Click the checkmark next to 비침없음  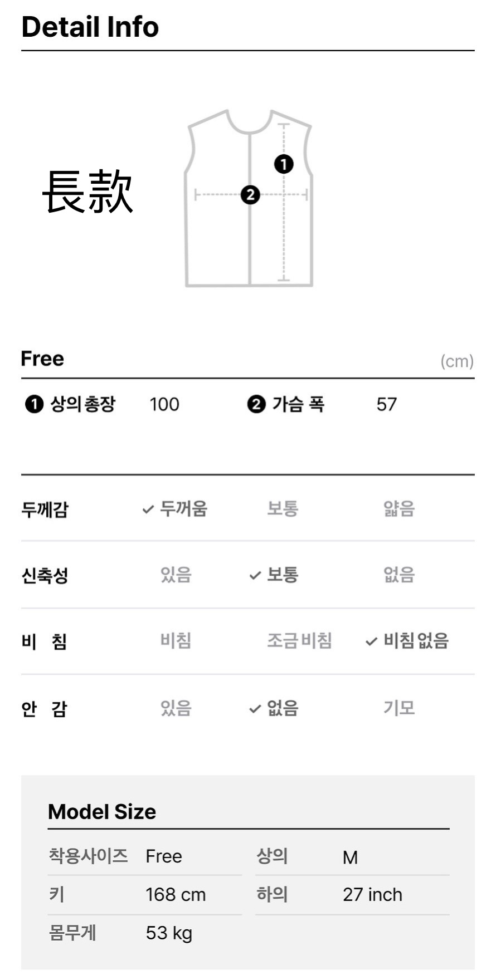coord(371,641)
